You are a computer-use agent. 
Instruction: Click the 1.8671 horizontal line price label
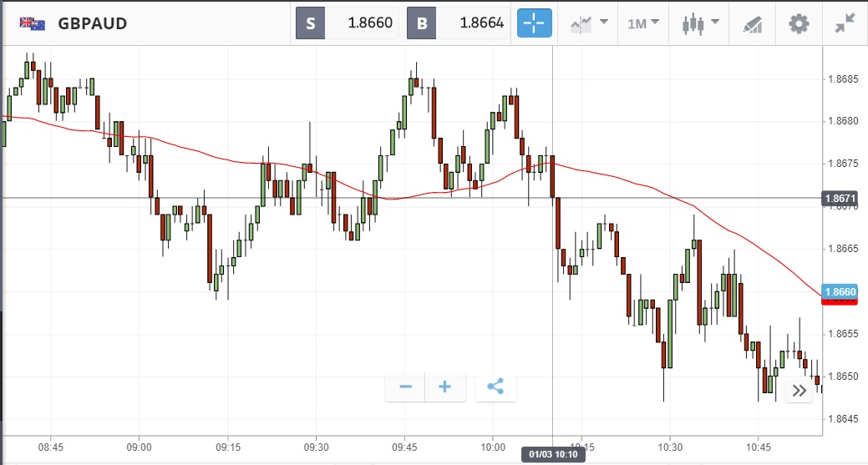[840, 199]
